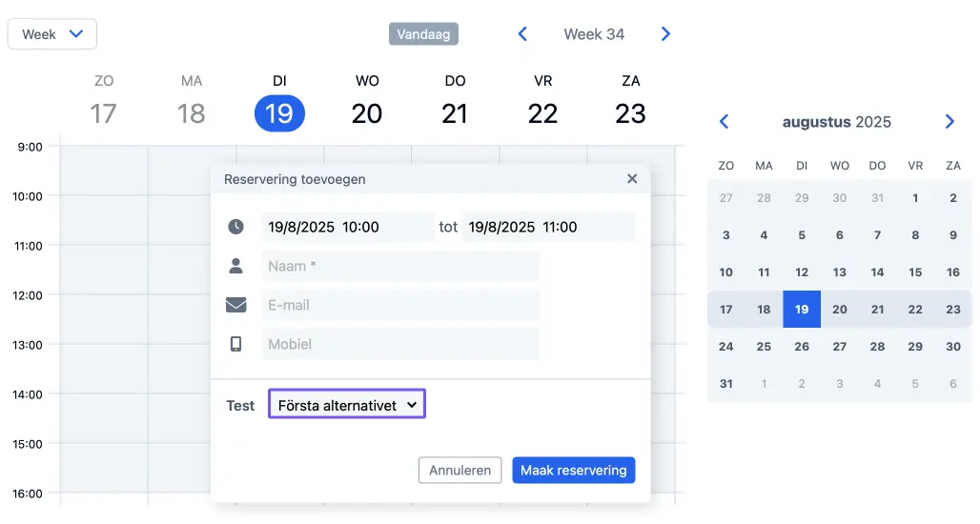The height and width of the screenshot is (524, 980).
Task: Click the 13:00 time label
Action: 28,345
